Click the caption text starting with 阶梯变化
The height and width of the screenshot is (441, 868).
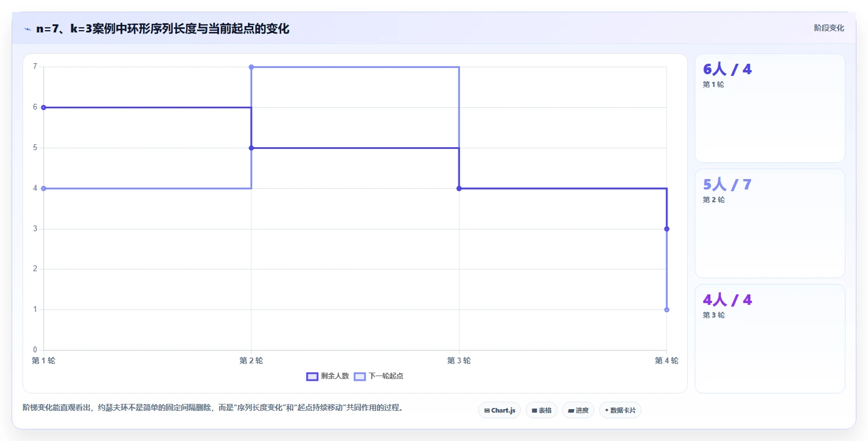(213, 408)
